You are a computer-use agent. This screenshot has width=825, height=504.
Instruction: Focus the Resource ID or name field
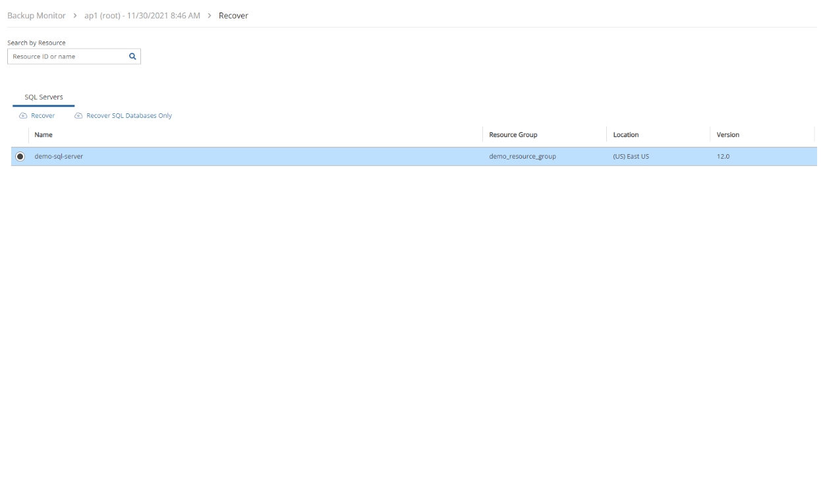[68, 57]
